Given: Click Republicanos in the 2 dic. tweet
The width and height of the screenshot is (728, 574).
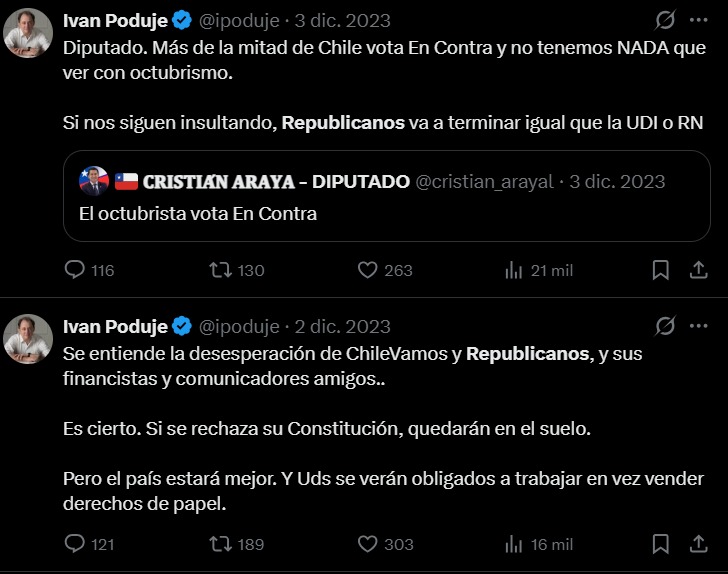Looking at the screenshot, I should pyautogui.click(x=528, y=353).
